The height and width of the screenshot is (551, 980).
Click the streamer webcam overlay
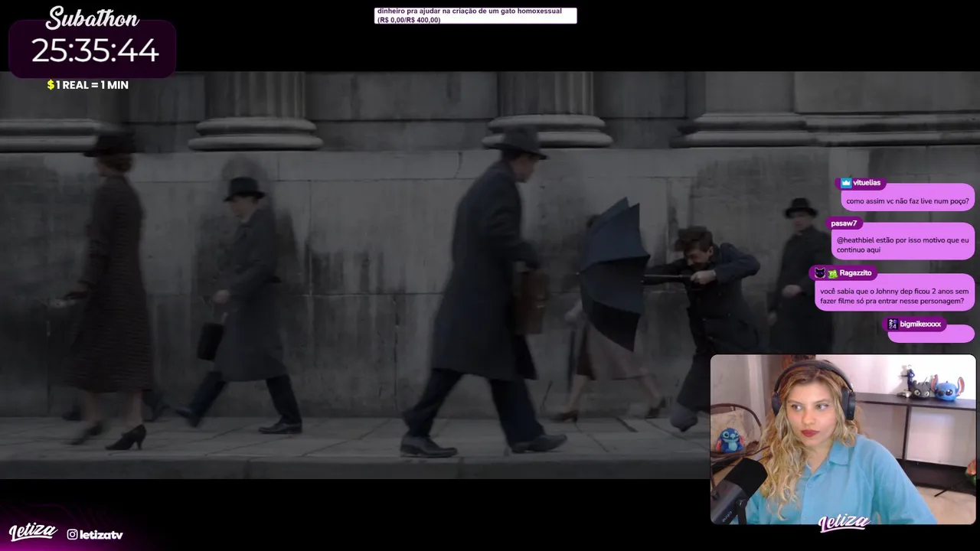point(843,439)
